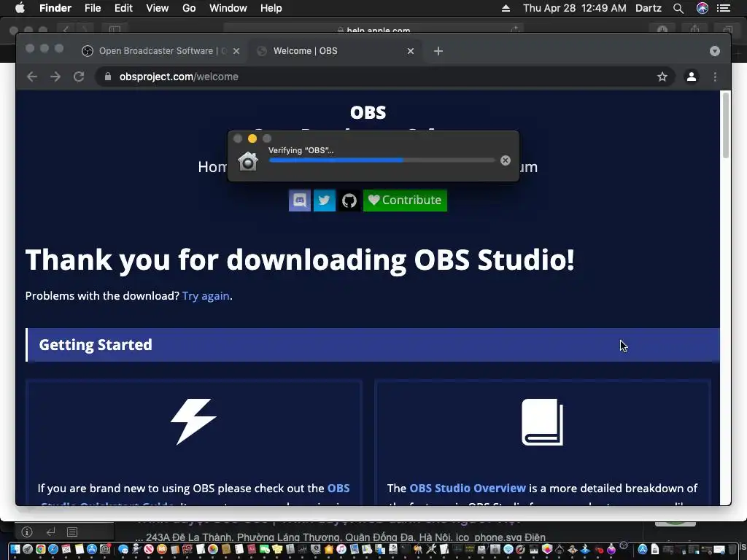Open Google Chrome from the Dock
The height and width of the screenshot is (560, 747).
coord(41,549)
